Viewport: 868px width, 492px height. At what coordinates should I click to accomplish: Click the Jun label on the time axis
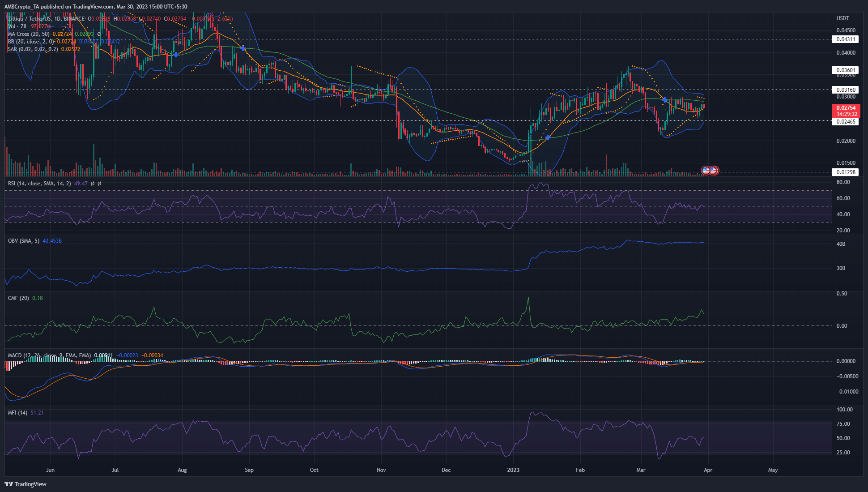(50, 471)
